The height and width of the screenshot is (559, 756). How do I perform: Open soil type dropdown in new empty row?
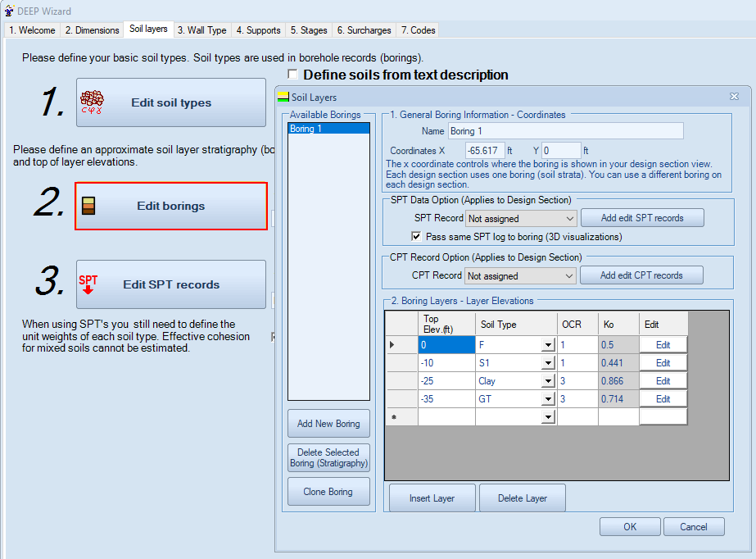[x=548, y=416]
